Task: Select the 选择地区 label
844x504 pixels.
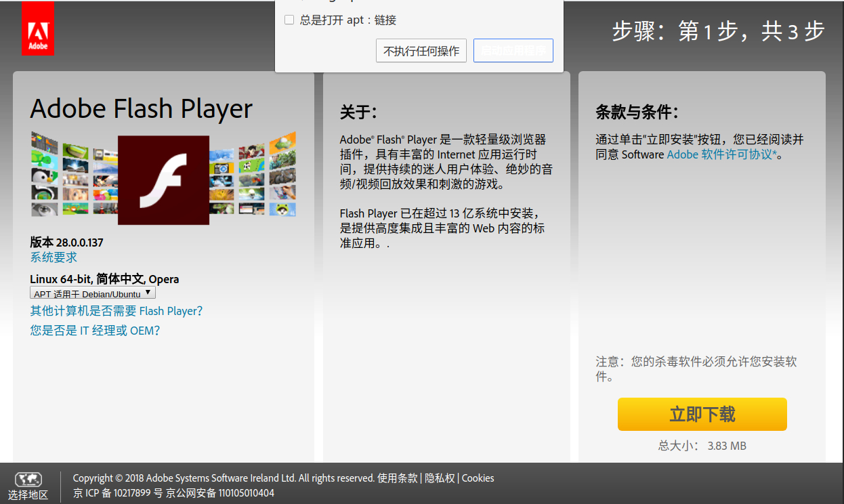Action: pyautogui.click(x=28, y=495)
